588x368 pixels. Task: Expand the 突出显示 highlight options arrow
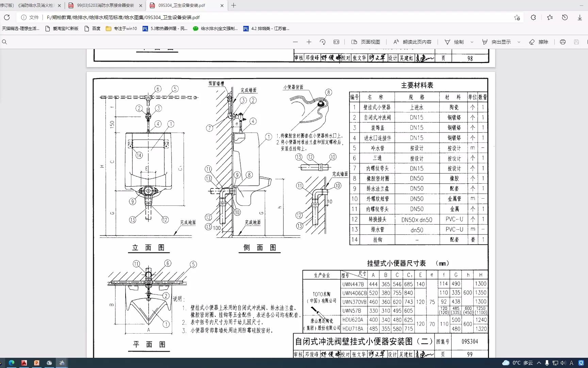point(519,42)
